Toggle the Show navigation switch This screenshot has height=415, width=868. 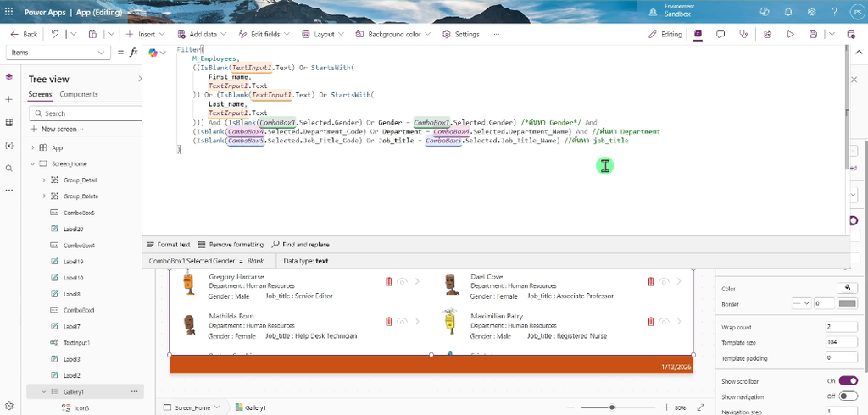point(848,396)
